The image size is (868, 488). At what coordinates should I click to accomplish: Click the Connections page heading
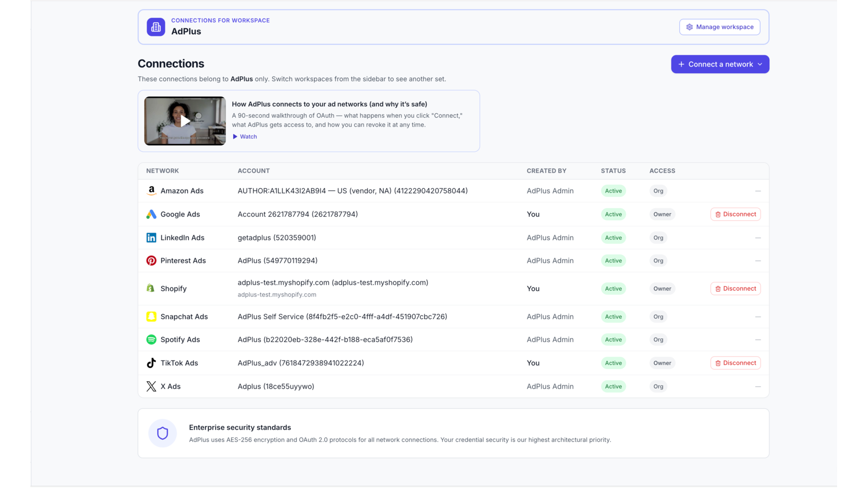coord(171,63)
